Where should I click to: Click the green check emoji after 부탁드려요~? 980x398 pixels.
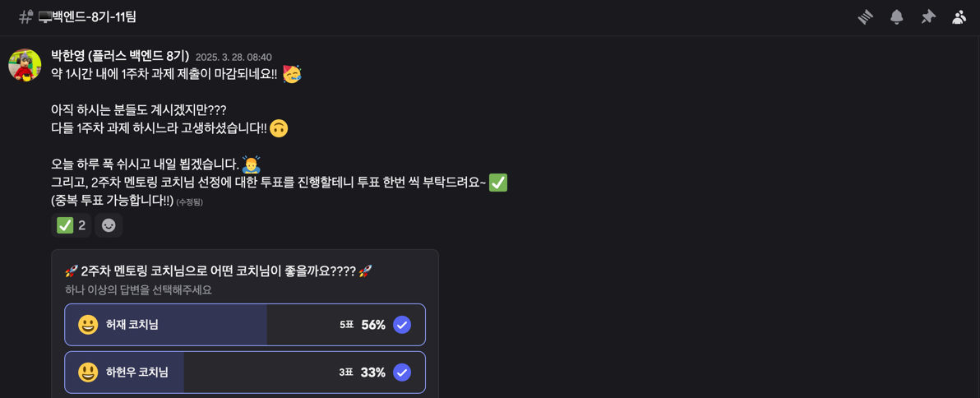coord(498,183)
